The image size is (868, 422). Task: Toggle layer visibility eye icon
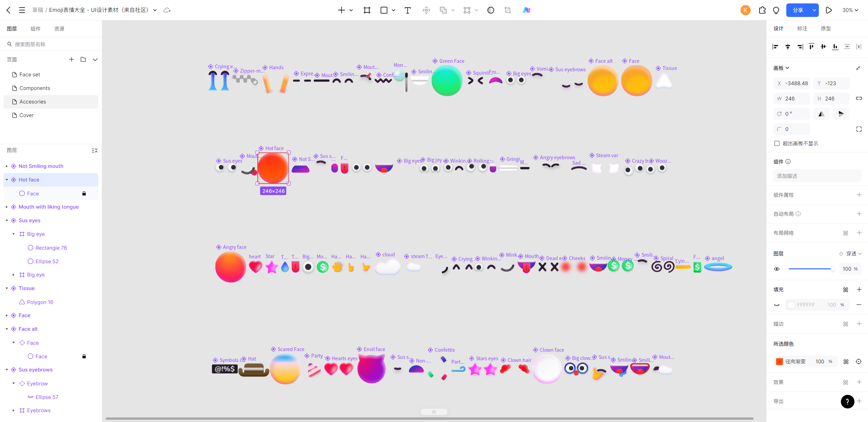click(777, 269)
